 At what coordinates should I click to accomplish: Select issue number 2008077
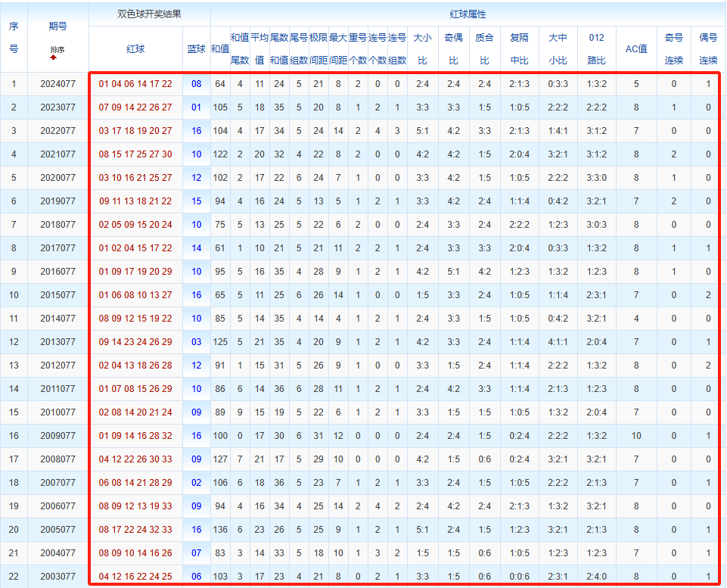tap(58, 459)
